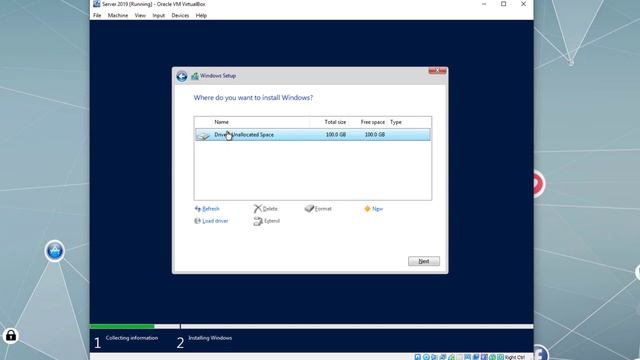Image resolution: width=640 pixels, height=360 pixels.
Task: Click the 'Where do you want to install Windows?' heading
Action: point(253,98)
